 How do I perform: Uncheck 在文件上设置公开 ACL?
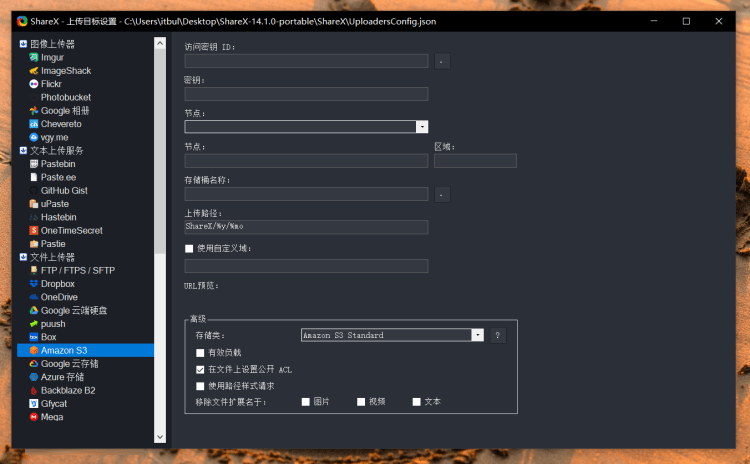click(200, 370)
